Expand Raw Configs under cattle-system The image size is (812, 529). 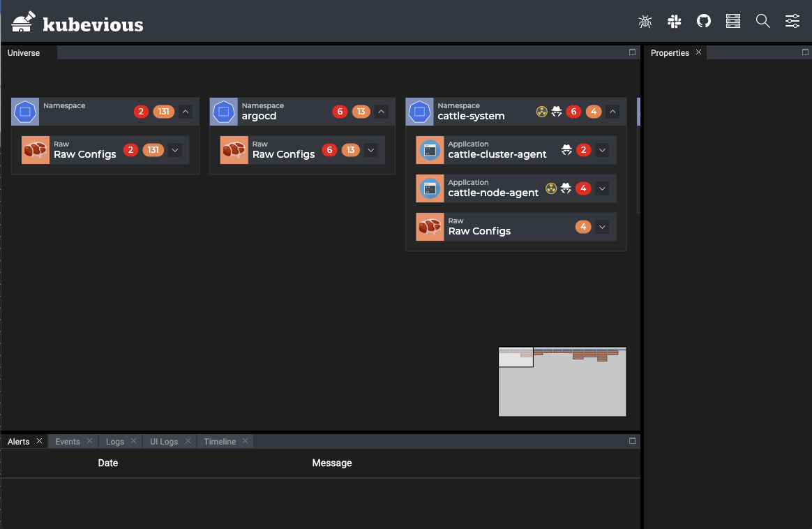[602, 227]
